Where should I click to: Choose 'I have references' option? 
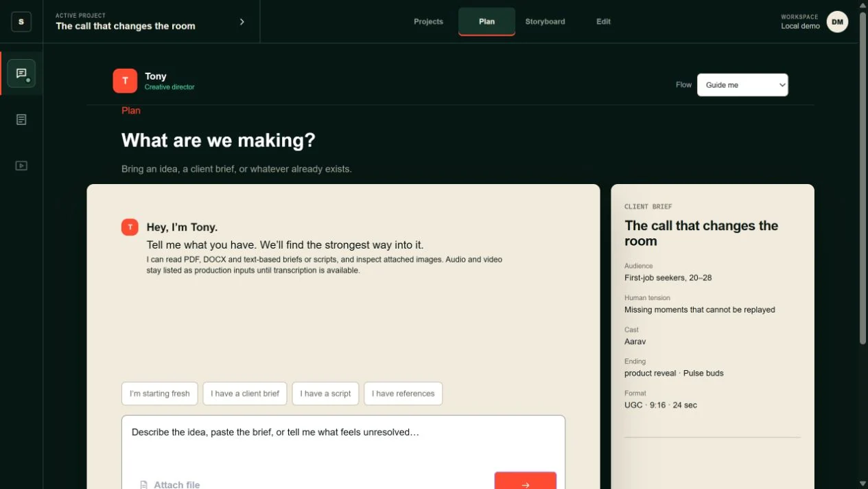click(x=403, y=394)
